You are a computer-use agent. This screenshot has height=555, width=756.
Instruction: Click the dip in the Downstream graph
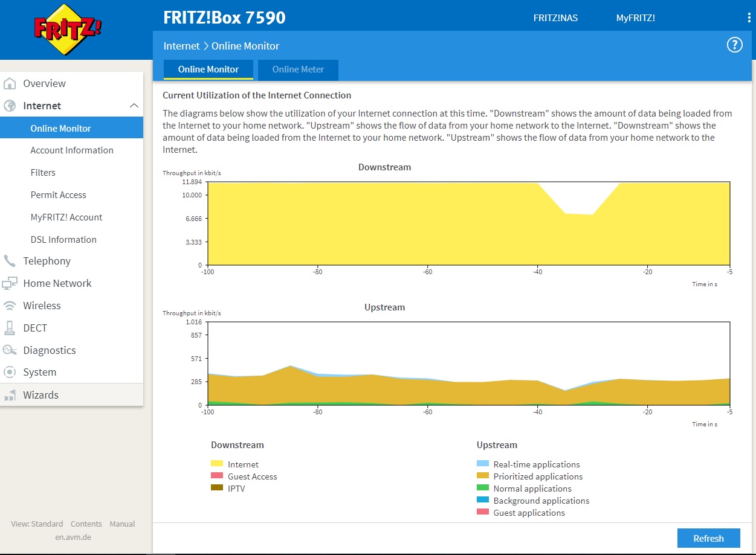578,198
